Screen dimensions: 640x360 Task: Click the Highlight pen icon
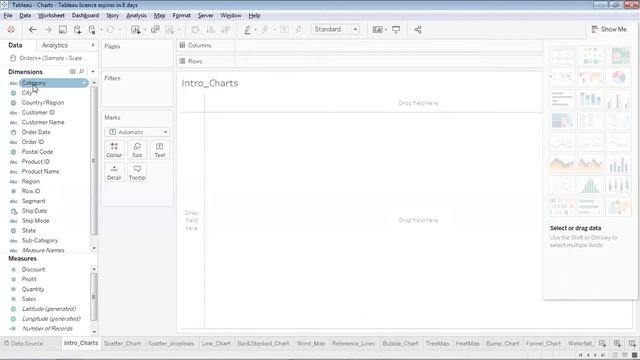pos(247,29)
